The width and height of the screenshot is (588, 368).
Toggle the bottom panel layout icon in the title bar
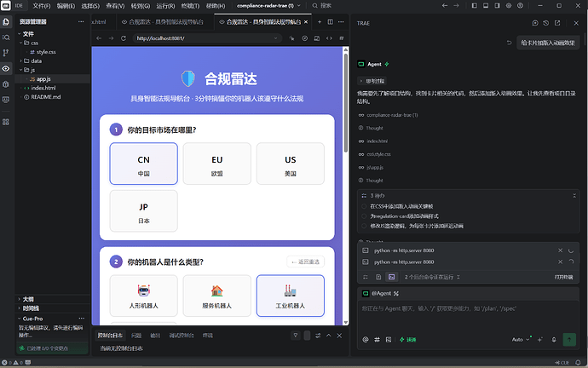coord(486,6)
